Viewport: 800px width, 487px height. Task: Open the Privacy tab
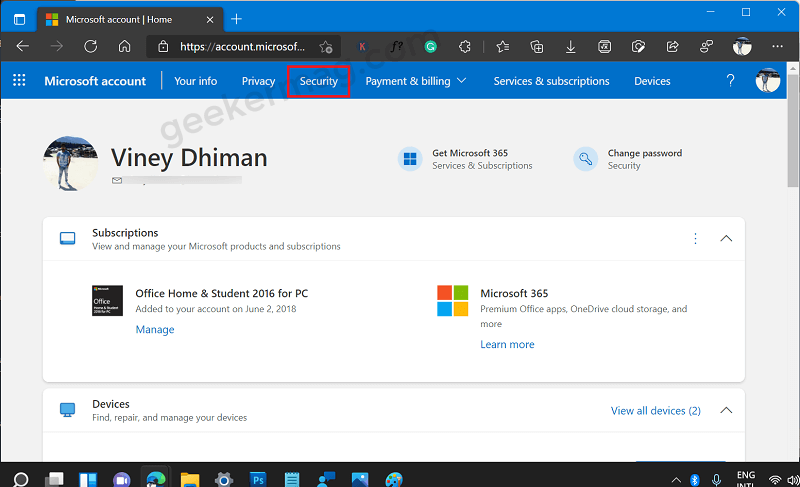258,81
